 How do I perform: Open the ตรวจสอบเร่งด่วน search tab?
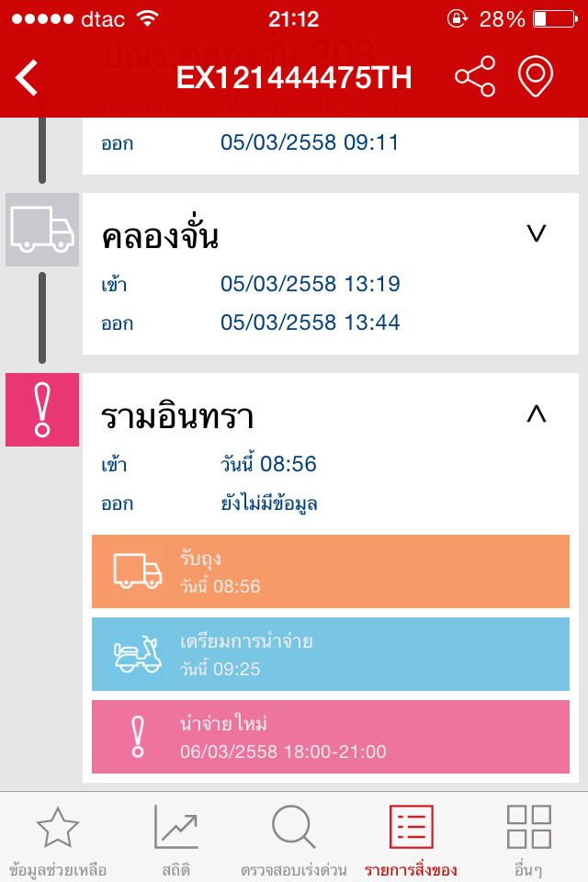click(x=293, y=840)
